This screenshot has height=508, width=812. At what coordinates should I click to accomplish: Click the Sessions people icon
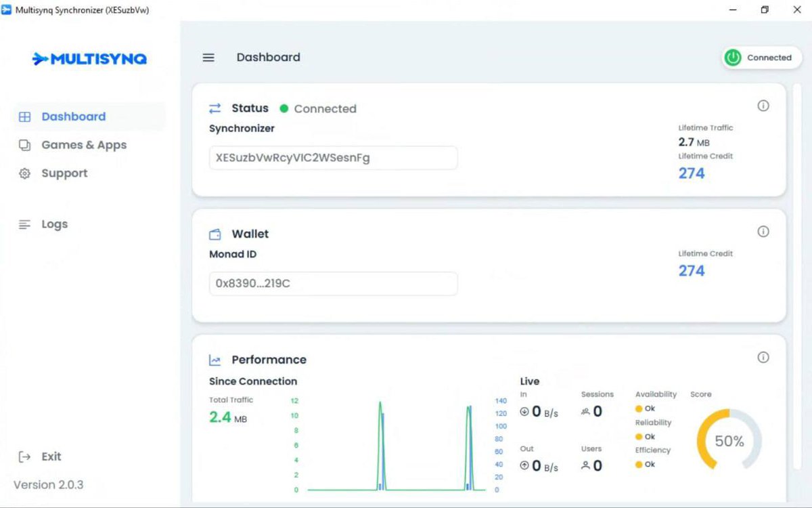click(x=585, y=411)
